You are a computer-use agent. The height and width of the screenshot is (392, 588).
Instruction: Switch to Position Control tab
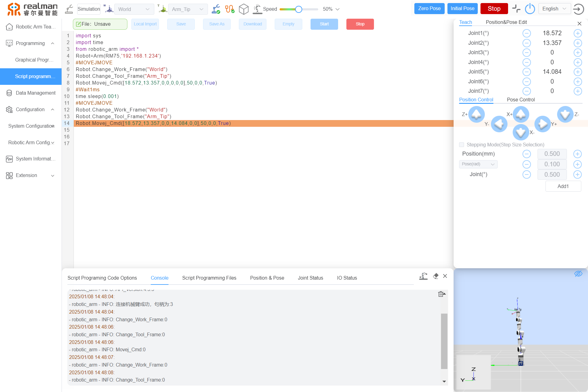click(477, 99)
